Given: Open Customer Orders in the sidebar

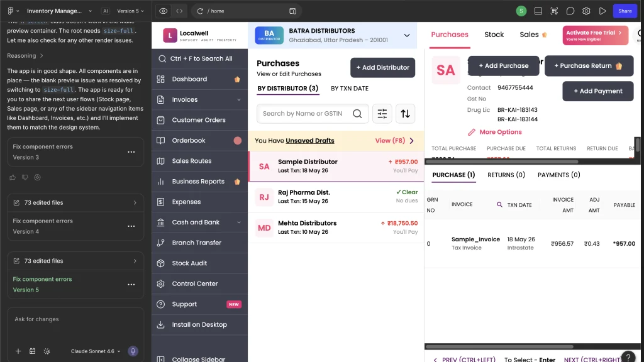Looking at the screenshot, I should point(199,120).
